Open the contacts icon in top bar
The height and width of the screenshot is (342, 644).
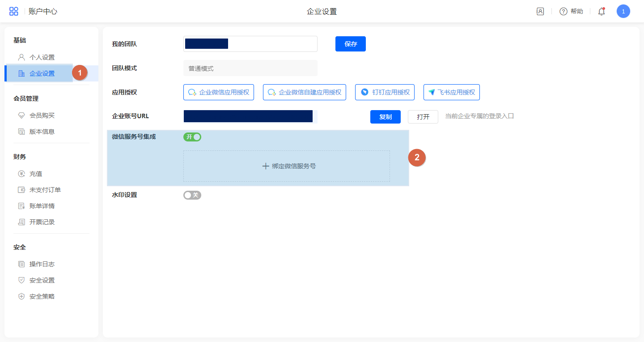pos(540,12)
